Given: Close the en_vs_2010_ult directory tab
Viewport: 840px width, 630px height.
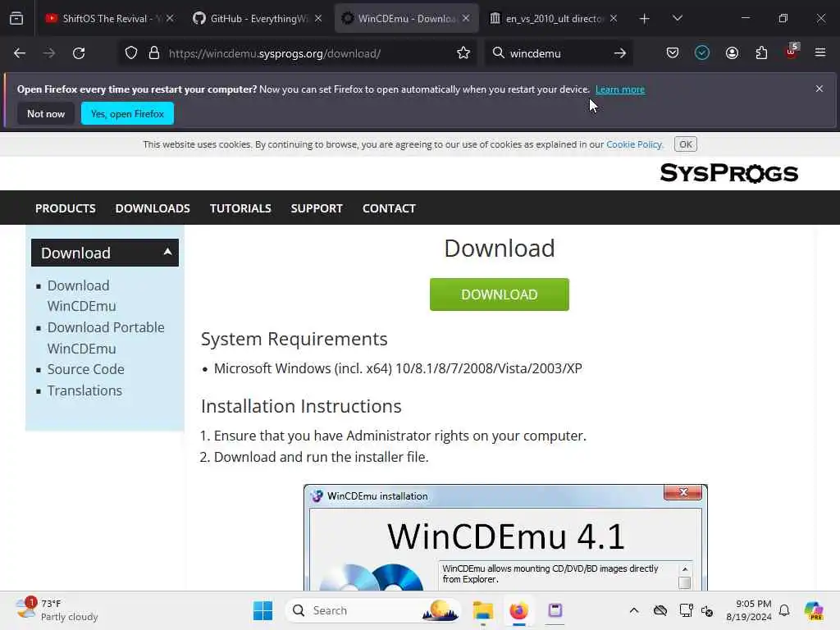Looking at the screenshot, I should [x=614, y=18].
